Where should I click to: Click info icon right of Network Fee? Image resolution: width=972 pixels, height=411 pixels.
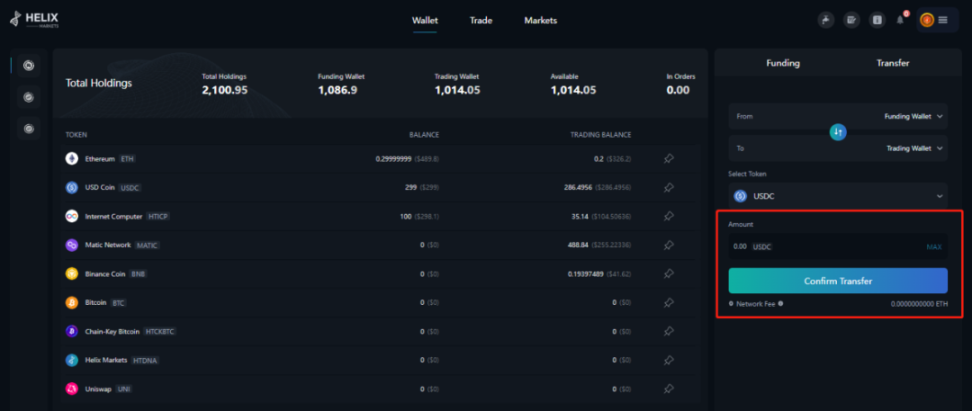point(780,304)
